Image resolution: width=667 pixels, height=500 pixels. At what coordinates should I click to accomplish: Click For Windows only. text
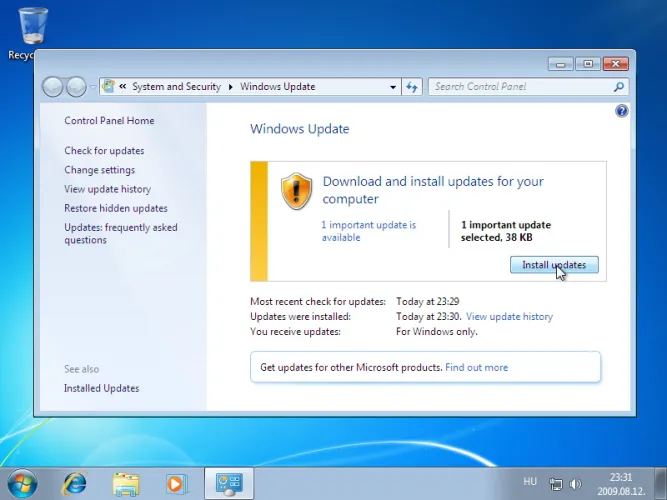click(x=436, y=331)
